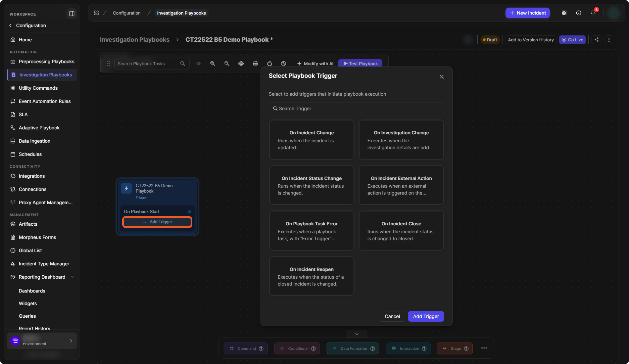Select On Incident Close trigger
Viewport: 629px width, 364px height.
click(401, 231)
